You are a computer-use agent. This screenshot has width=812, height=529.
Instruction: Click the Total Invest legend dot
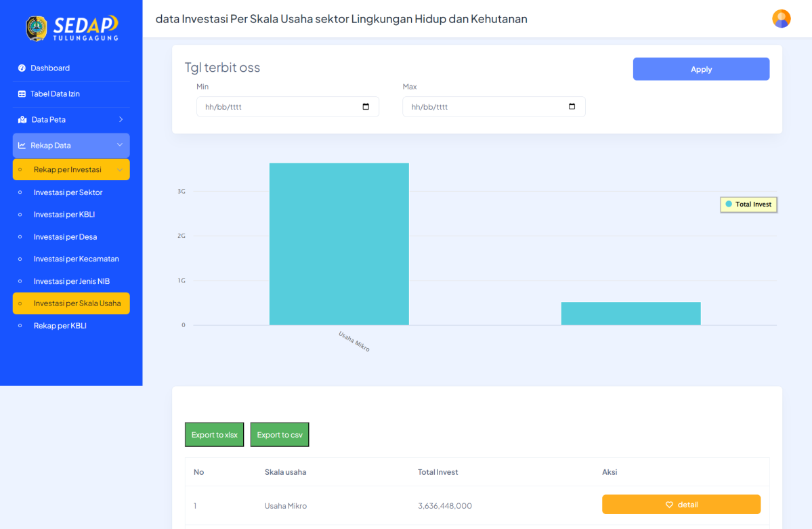[x=729, y=204]
